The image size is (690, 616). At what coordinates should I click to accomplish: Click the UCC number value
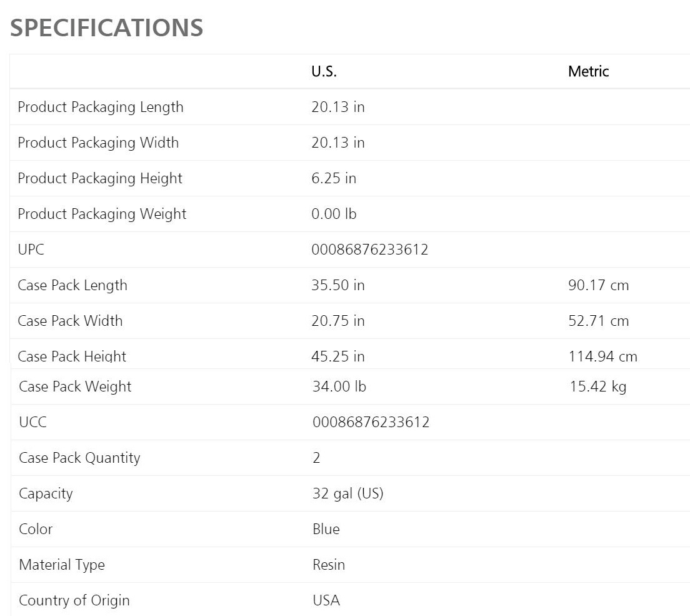coord(371,422)
